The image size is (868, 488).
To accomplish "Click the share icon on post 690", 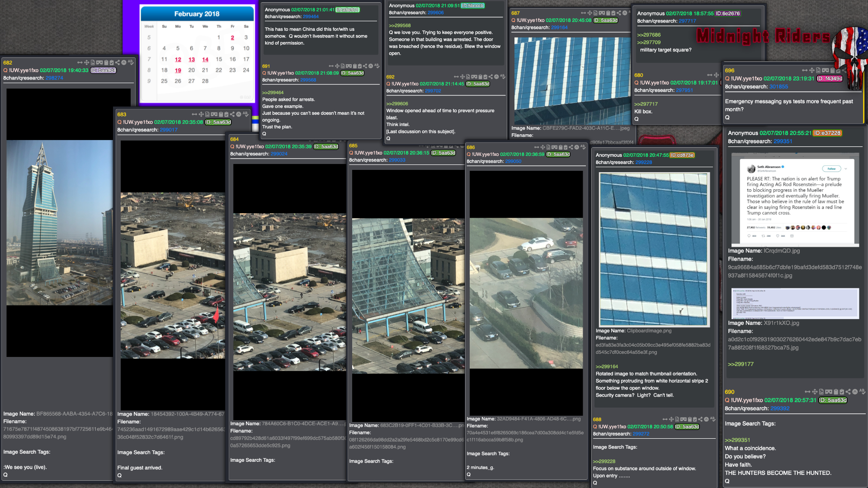I will click(x=848, y=392).
